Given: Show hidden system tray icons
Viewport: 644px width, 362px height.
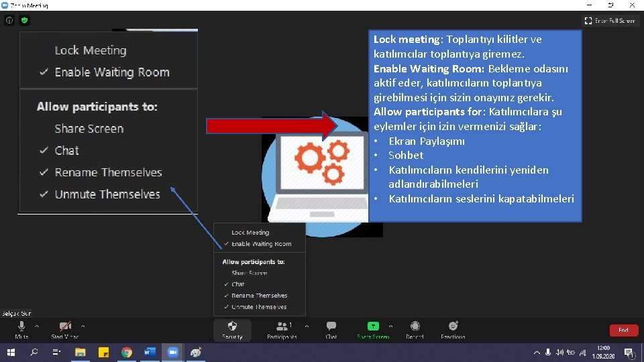Looking at the screenshot, I should (537, 353).
